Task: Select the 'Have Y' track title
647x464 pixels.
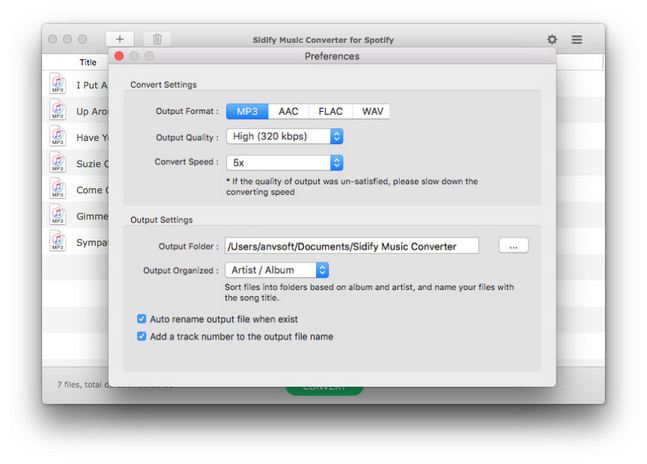Action: (92, 138)
